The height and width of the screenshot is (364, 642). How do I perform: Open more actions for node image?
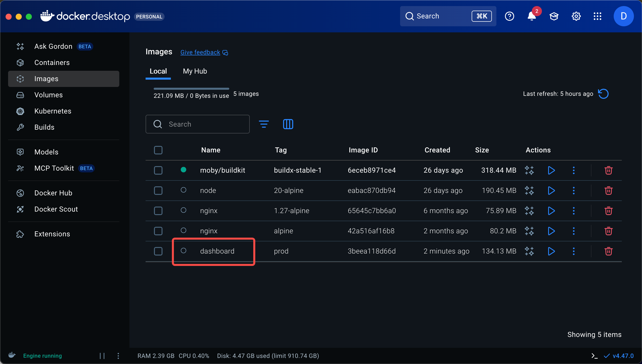[x=574, y=191]
